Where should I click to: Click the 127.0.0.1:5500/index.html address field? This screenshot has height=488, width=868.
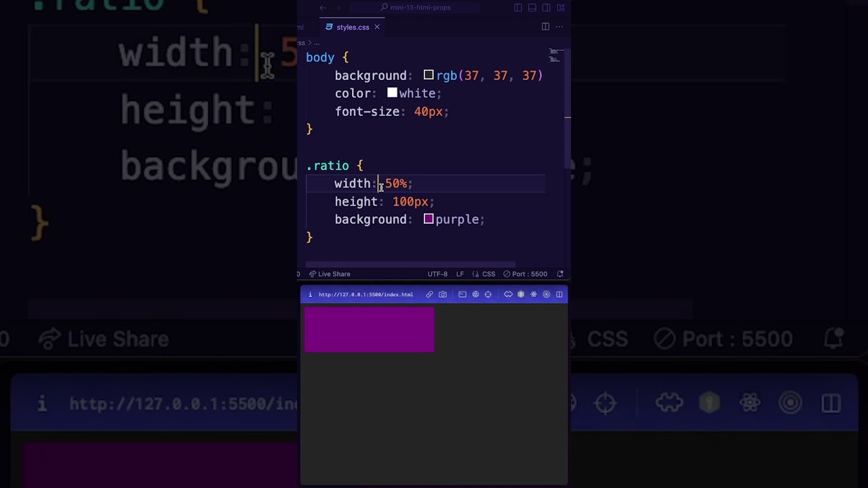pos(366,294)
